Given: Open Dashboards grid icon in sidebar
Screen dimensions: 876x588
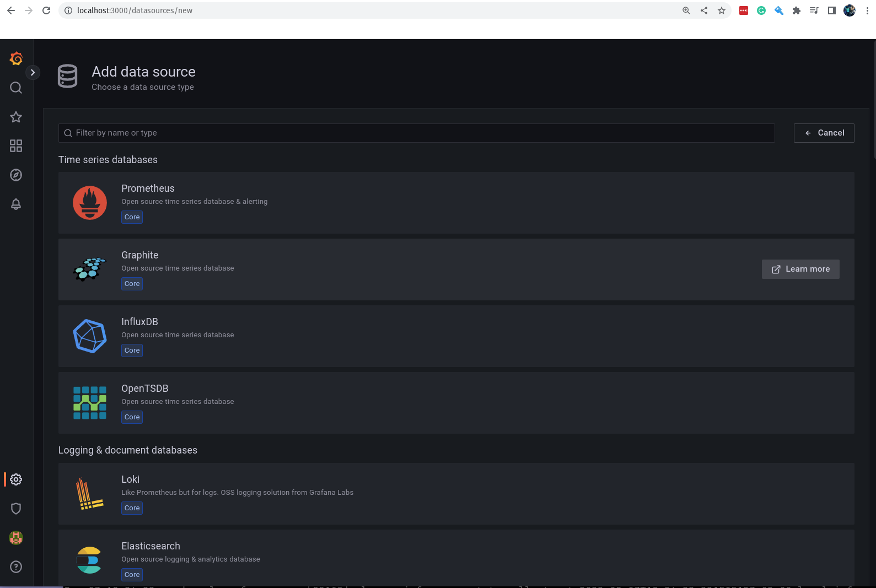Looking at the screenshot, I should click(16, 146).
